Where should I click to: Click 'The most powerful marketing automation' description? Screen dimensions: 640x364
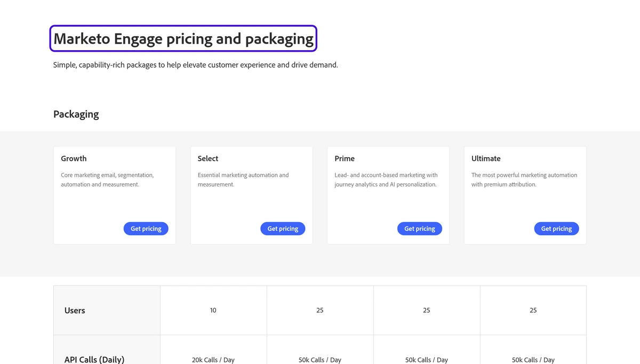tap(524, 180)
